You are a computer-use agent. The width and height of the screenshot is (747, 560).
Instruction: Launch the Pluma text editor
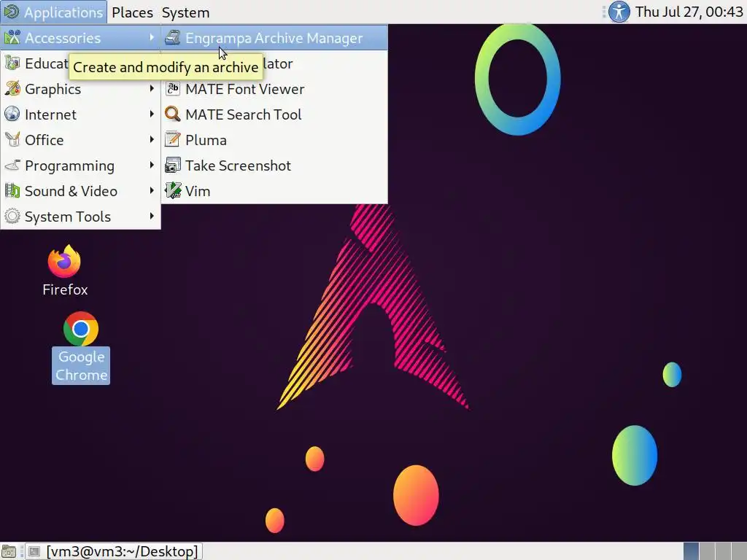click(x=274, y=140)
